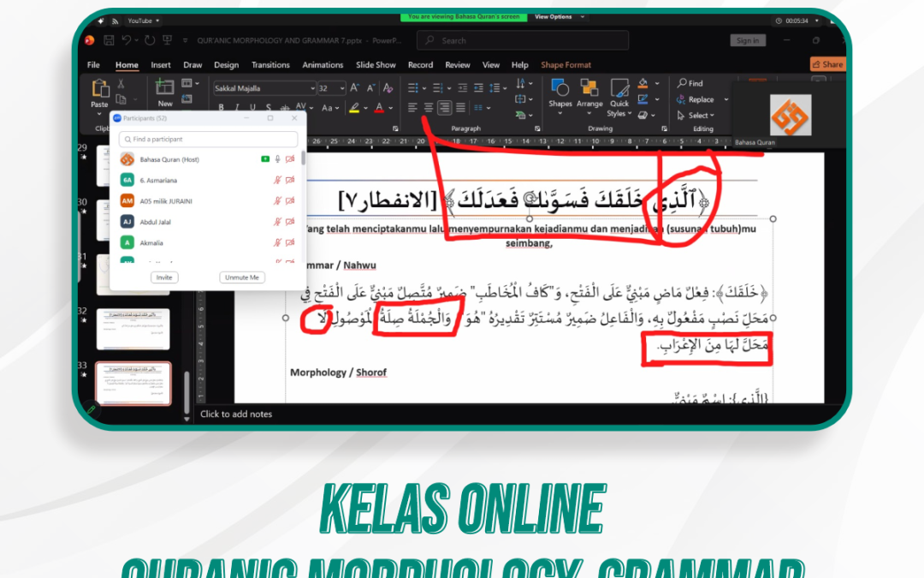
Task: Open the File menu
Action: pyautogui.click(x=93, y=65)
